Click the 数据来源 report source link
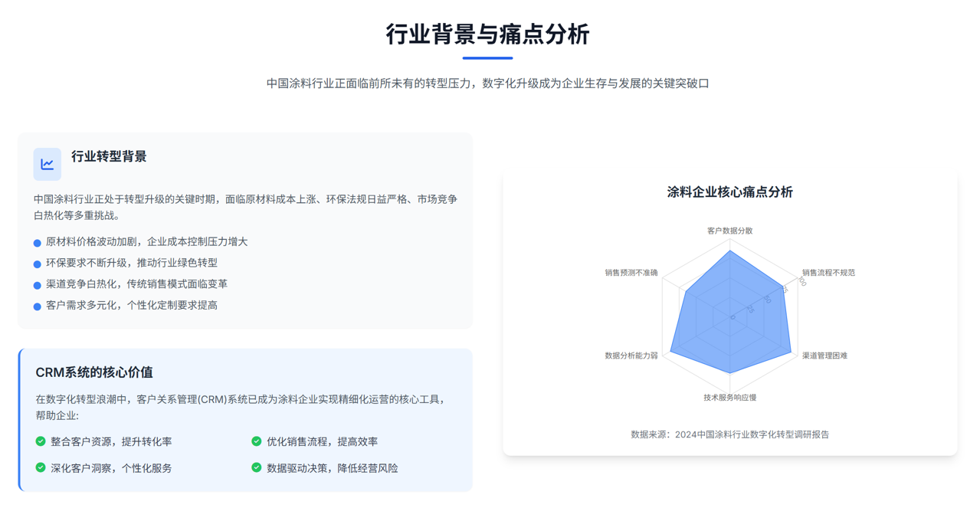Viewport: 980px width, 531px height. 729,433
